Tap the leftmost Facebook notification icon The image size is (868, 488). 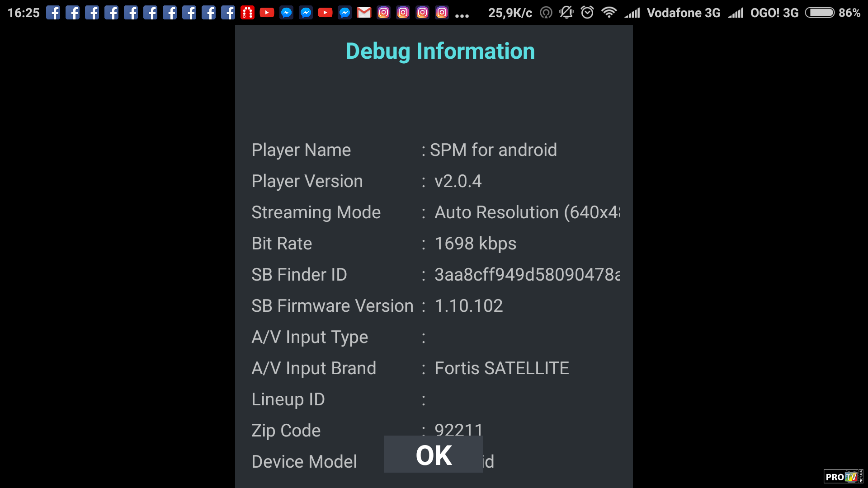(x=53, y=13)
